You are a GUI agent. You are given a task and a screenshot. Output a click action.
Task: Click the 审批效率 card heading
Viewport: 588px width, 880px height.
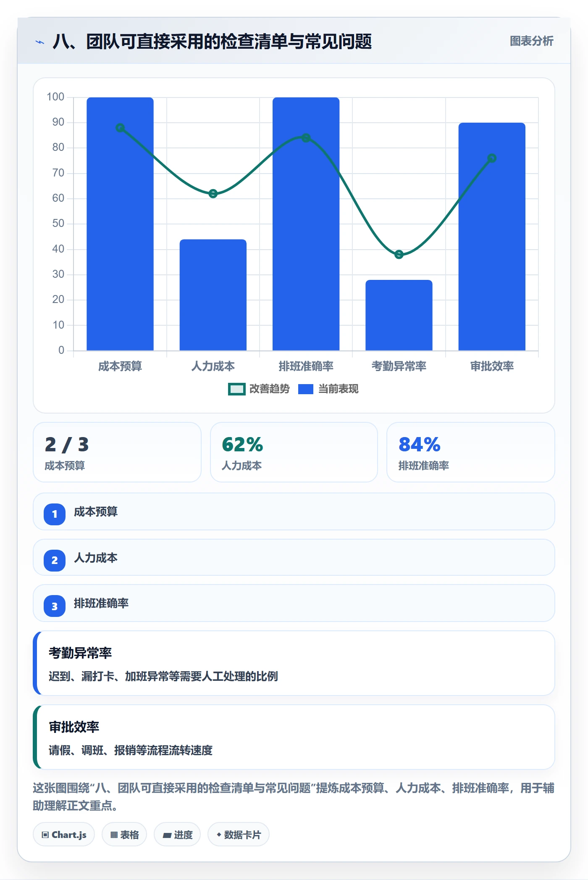click(74, 727)
